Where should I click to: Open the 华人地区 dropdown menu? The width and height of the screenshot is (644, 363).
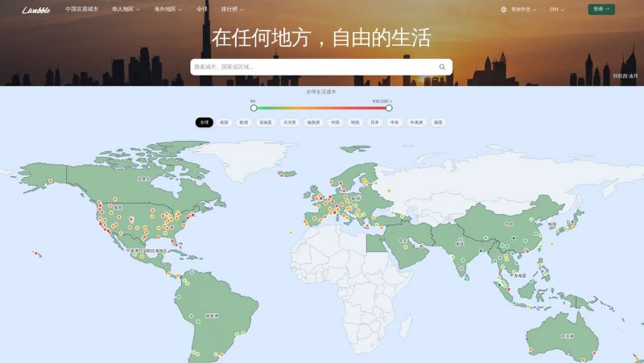126,10
